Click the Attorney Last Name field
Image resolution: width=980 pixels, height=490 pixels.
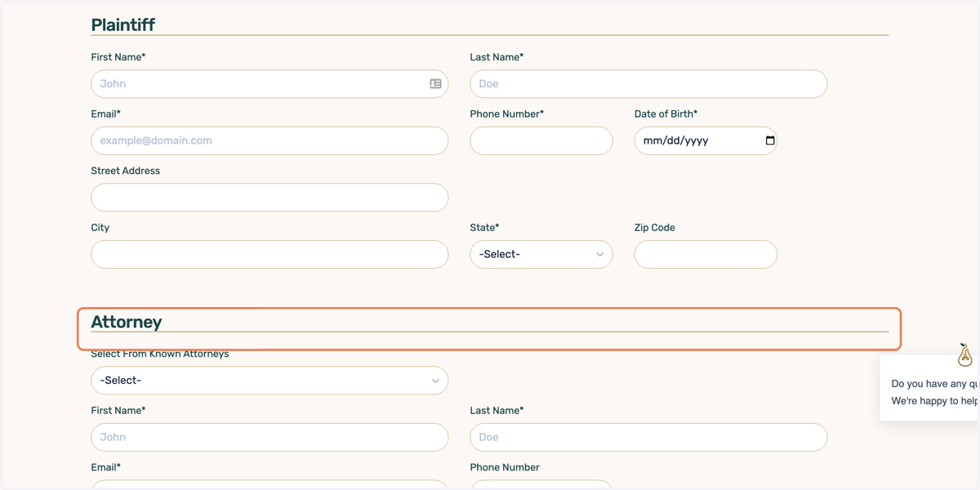click(x=648, y=437)
